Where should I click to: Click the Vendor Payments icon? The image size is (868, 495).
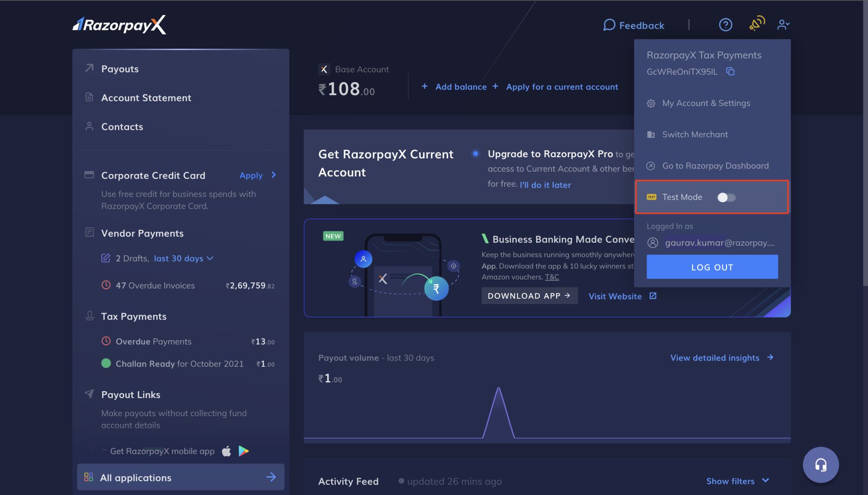[x=89, y=233]
